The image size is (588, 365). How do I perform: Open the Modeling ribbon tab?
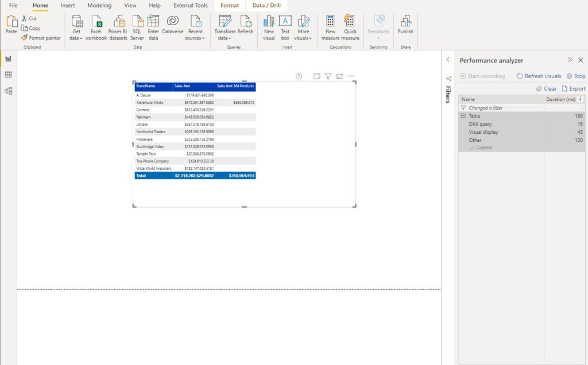[x=99, y=6]
